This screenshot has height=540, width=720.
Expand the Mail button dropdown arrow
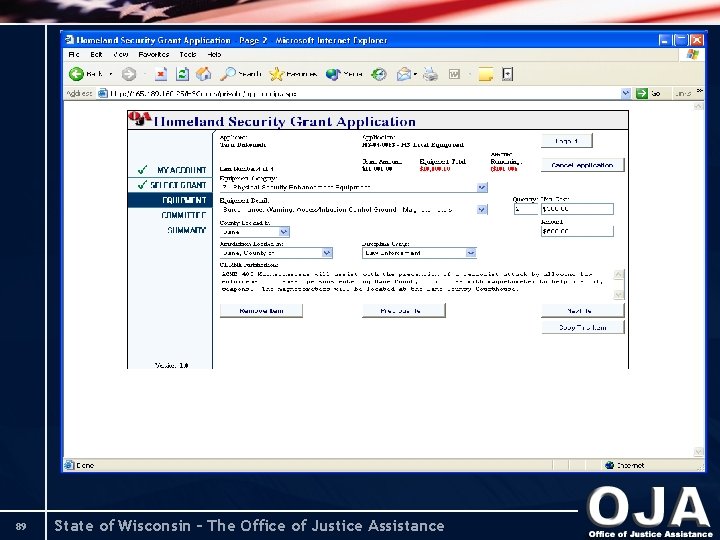[415, 74]
